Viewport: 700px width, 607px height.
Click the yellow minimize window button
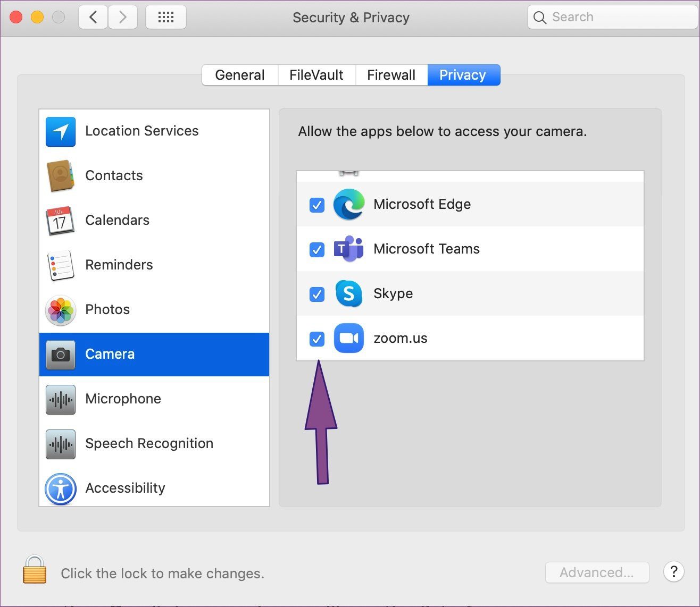(x=37, y=18)
